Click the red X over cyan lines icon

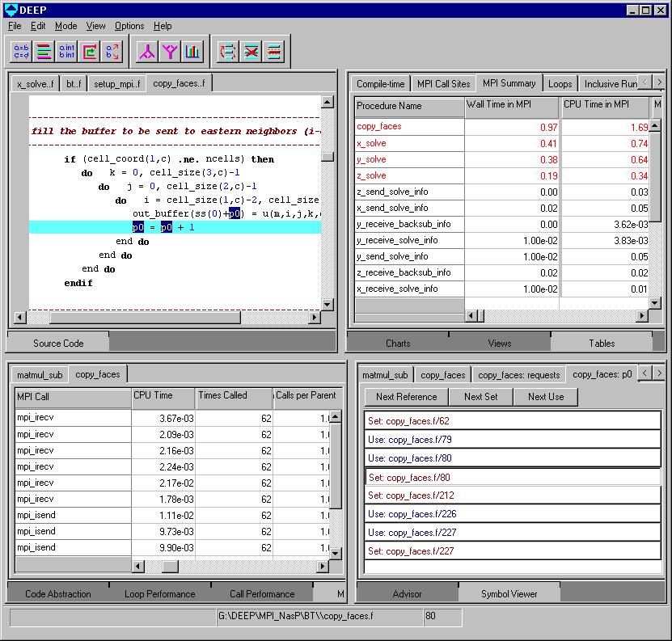click(251, 52)
